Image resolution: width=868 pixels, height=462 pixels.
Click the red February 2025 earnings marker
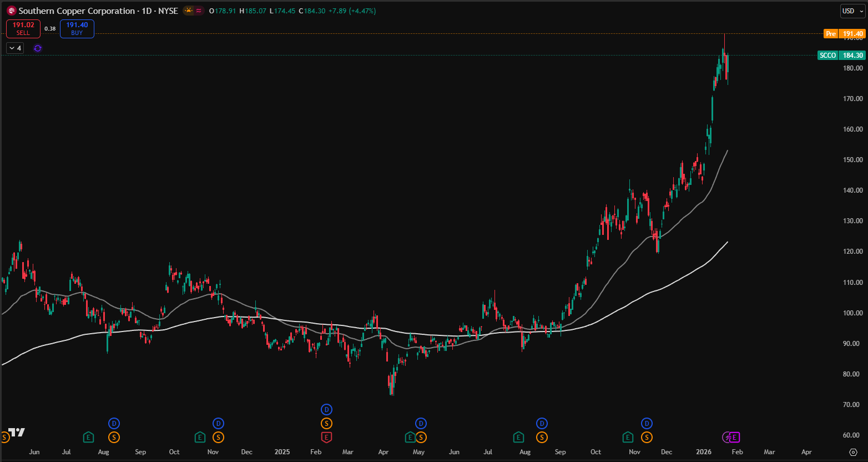pyautogui.click(x=326, y=438)
